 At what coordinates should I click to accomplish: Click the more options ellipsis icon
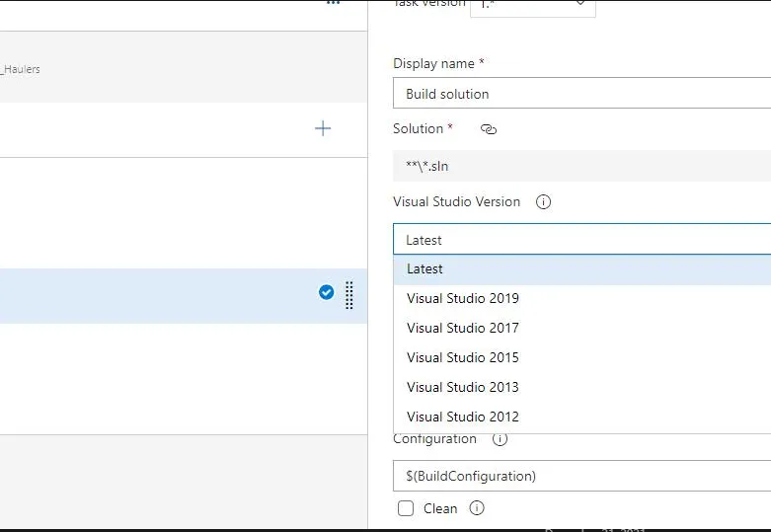(x=334, y=3)
